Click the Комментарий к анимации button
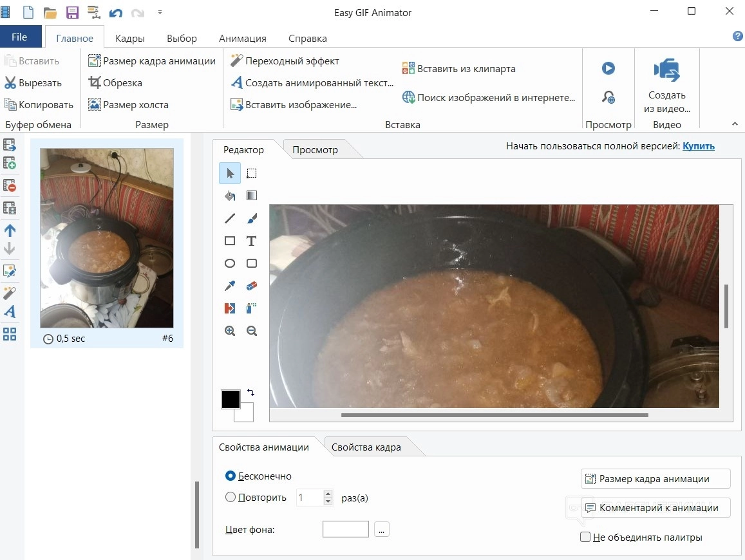The image size is (745, 560). [x=655, y=507]
